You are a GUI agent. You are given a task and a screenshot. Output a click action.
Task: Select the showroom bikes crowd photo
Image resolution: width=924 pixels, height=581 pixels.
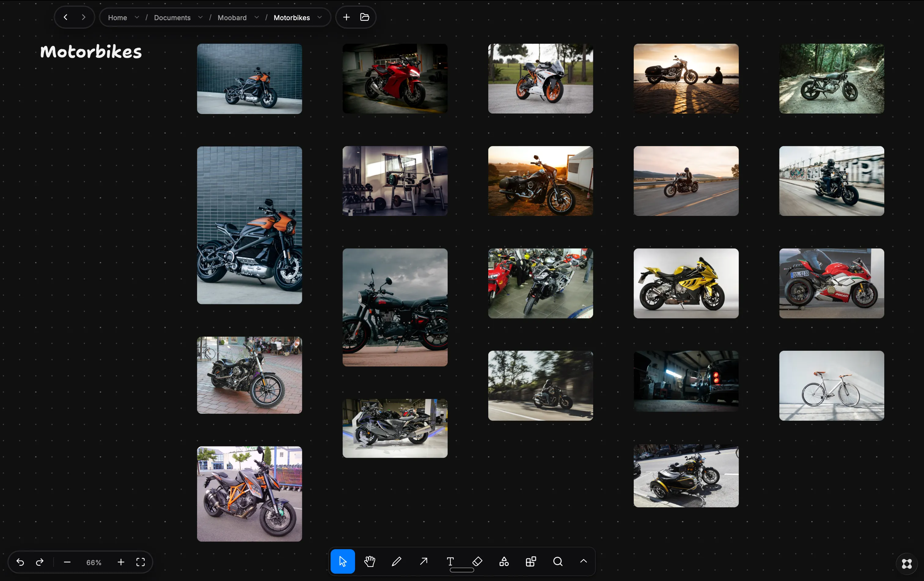click(x=540, y=283)
